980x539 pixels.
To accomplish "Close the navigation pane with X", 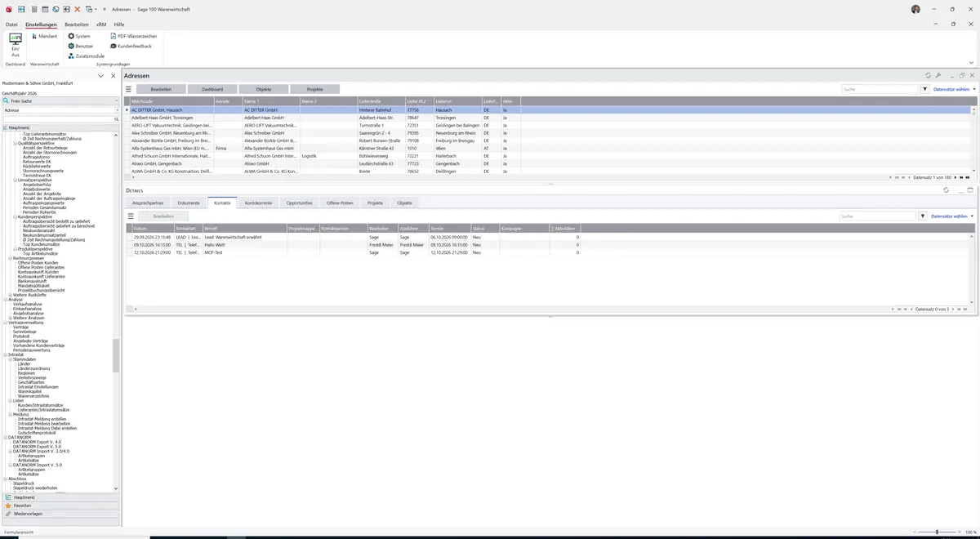I will pyautogui.click(x=113, y=76).
